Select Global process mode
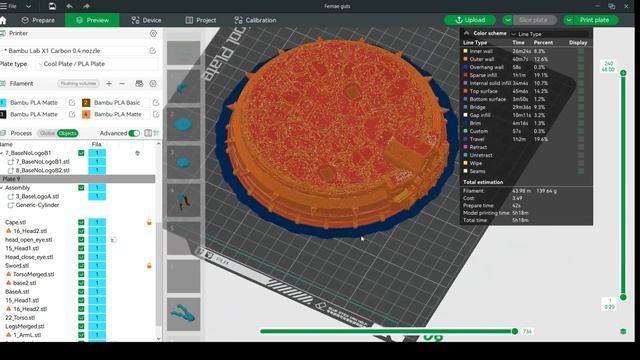640x360 pixels. (x=47, y=133)
